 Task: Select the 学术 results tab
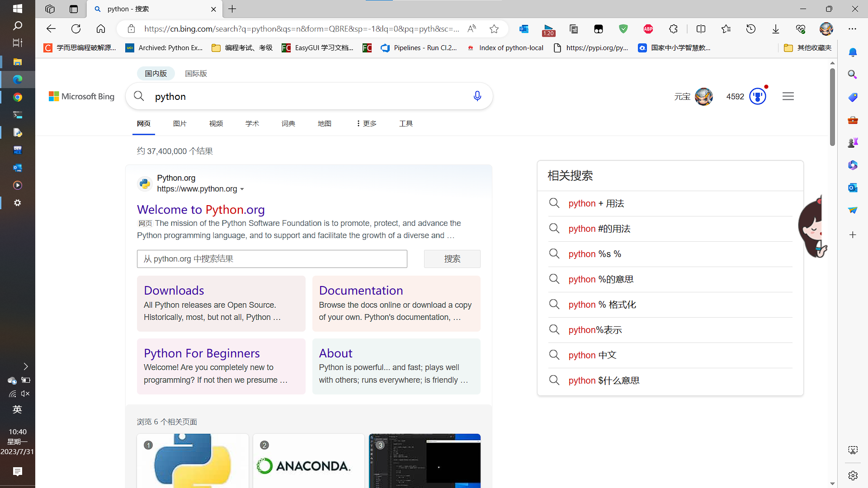coord(252,123)
